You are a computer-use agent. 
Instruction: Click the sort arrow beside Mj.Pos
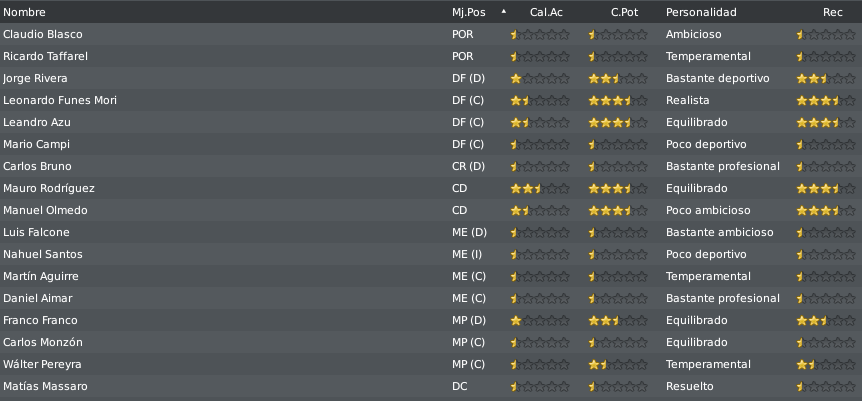click(504, 11)
